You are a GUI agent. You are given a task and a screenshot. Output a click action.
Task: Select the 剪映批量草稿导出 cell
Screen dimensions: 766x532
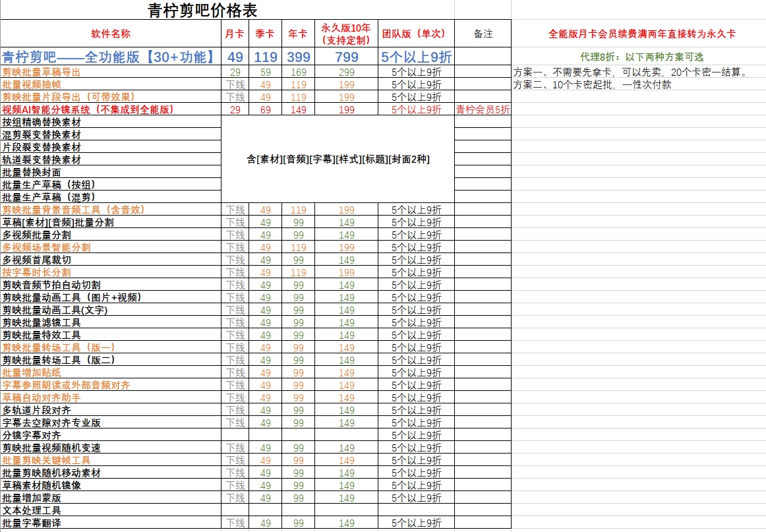point(111,73)
